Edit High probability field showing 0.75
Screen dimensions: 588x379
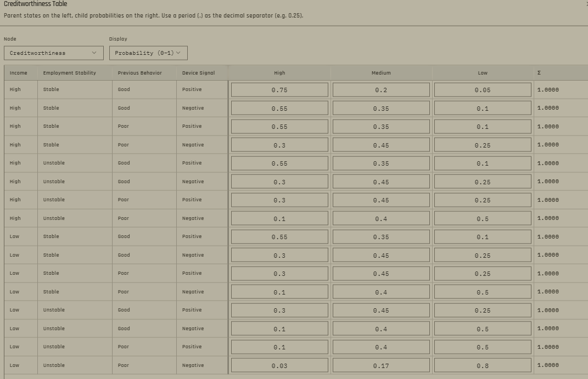279,90
